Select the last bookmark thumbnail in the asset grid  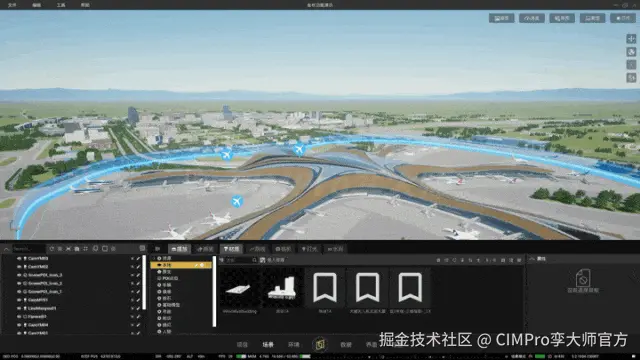tap(410, 288)
